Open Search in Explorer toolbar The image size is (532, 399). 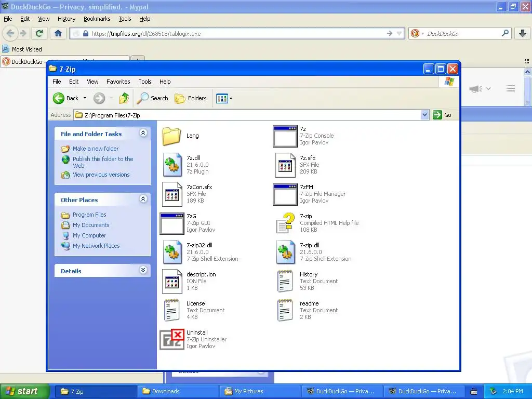pos(153,98)
